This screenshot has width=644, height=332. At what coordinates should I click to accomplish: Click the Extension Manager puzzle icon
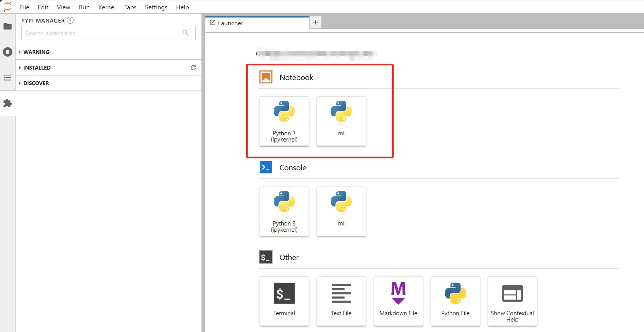[7, 103]
